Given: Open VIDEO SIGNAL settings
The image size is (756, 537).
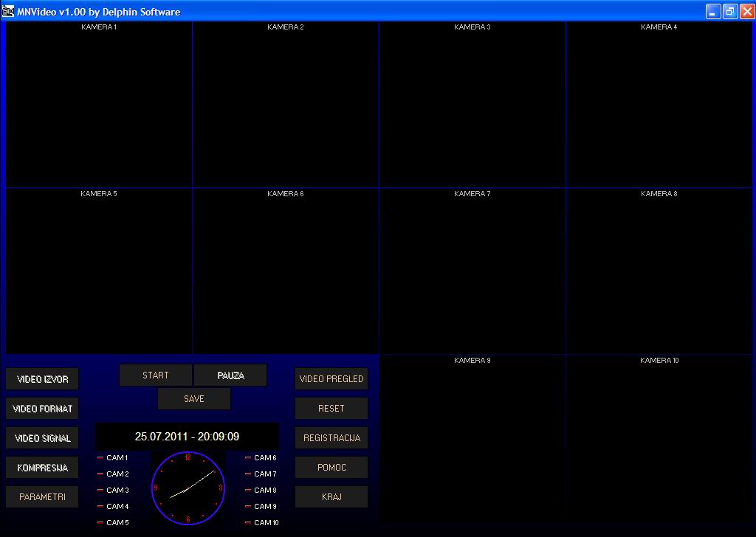Looking at the screenshot, I should (x=42, y=437).
